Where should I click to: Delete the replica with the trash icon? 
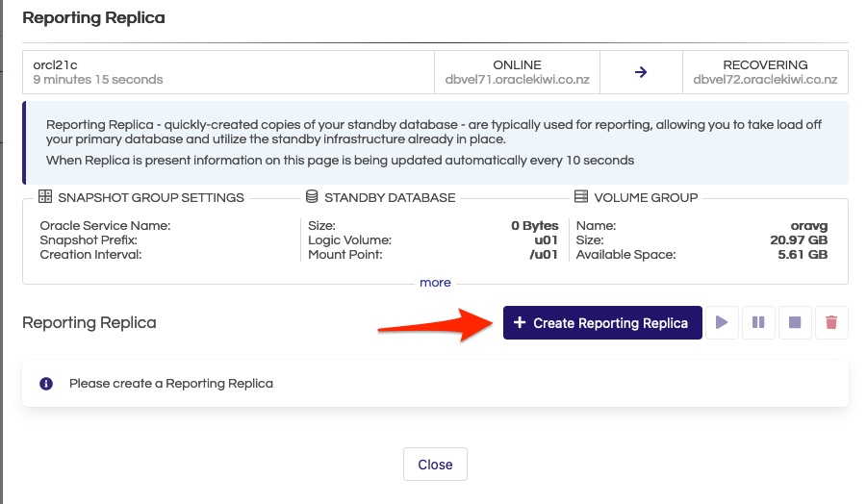coord(831,323)
